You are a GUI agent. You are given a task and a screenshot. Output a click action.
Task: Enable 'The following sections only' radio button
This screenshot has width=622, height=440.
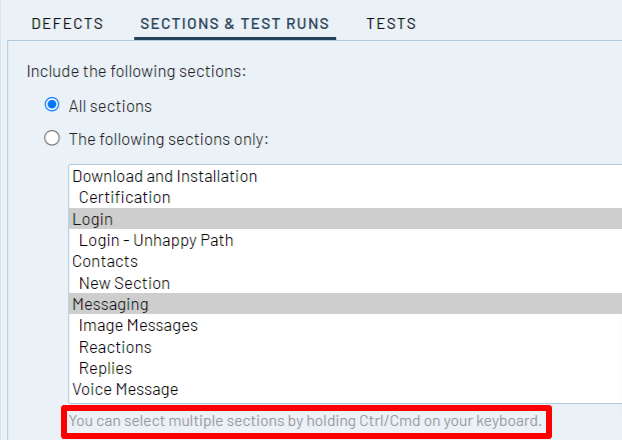[52, 139]
